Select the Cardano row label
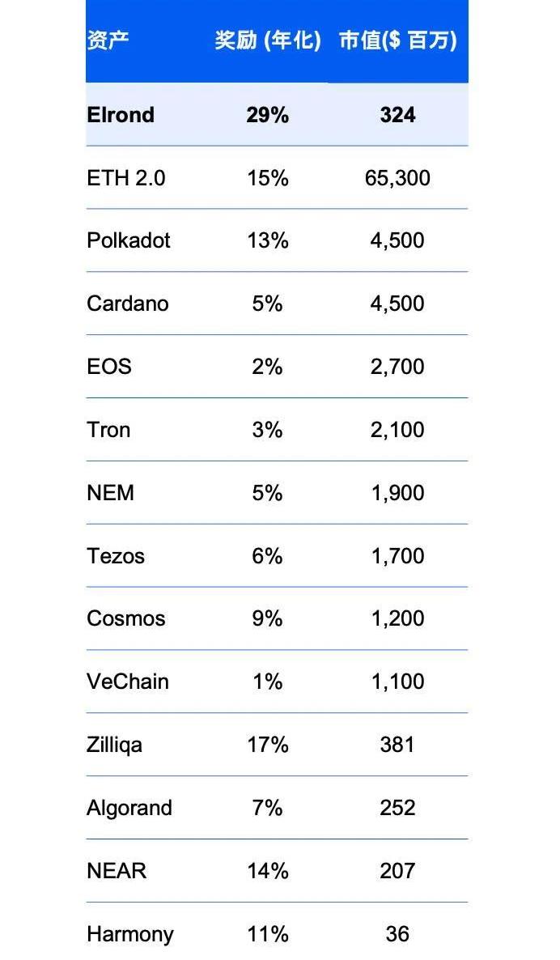The image size is (560, 960). tap(128, 304)
